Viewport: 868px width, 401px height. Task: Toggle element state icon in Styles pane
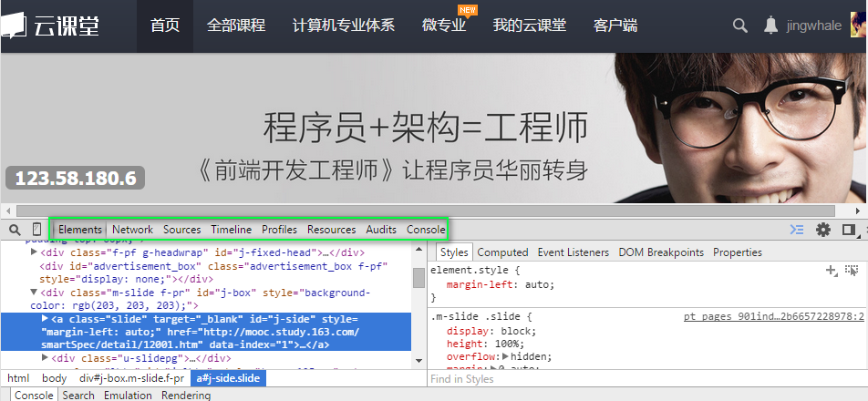(x=852, y=271)
